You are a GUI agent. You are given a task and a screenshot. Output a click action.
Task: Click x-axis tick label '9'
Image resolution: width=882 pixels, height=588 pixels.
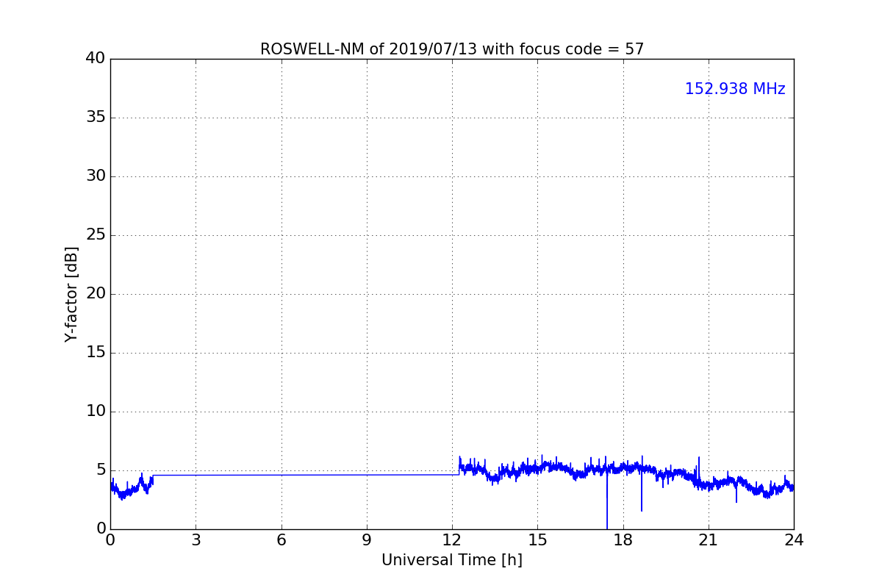[x=367, y=540]
